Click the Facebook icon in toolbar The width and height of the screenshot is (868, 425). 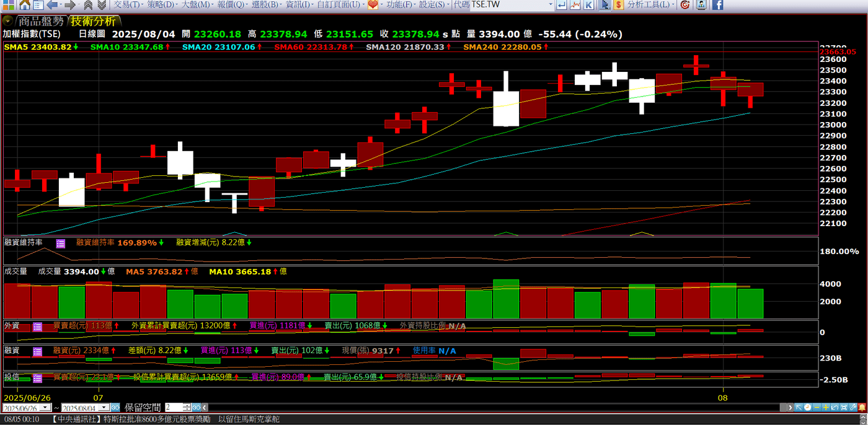(717, 5)
